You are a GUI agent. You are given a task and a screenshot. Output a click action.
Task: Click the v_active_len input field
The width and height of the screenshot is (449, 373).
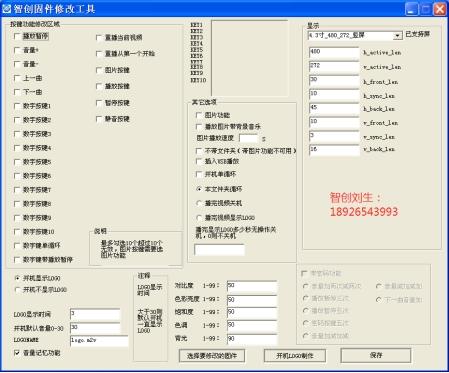[x=334, y=67]
